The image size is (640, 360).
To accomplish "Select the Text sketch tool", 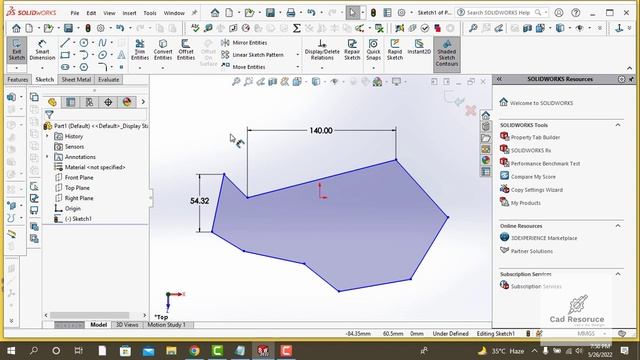I will click(121, 55).
